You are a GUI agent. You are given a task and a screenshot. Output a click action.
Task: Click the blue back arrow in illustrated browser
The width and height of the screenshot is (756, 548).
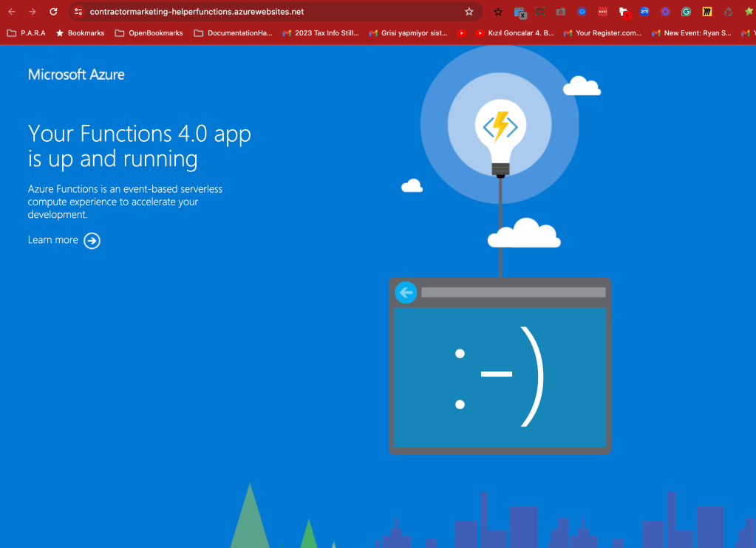[406, 292]
